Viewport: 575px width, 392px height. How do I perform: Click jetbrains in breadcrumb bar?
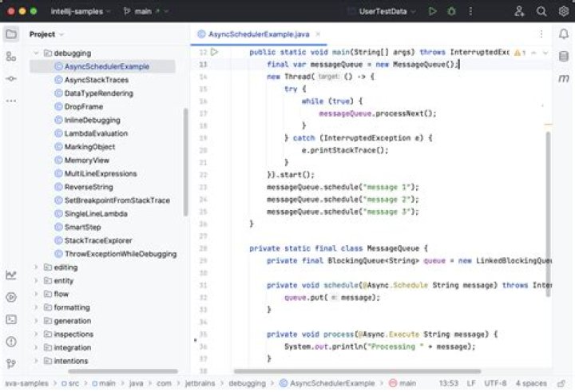[200, 383]
